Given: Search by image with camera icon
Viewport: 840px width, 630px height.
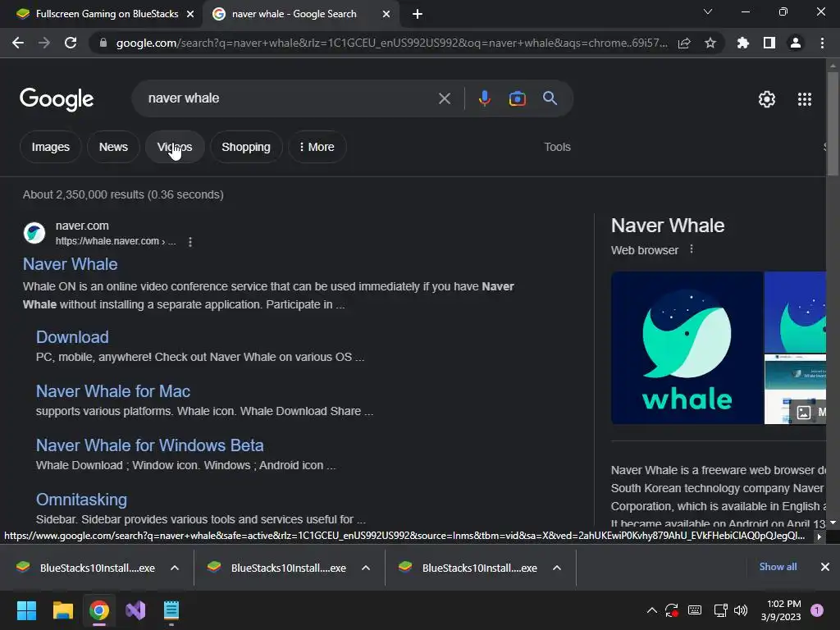Looking at the screenshot, I should (517, 98).
